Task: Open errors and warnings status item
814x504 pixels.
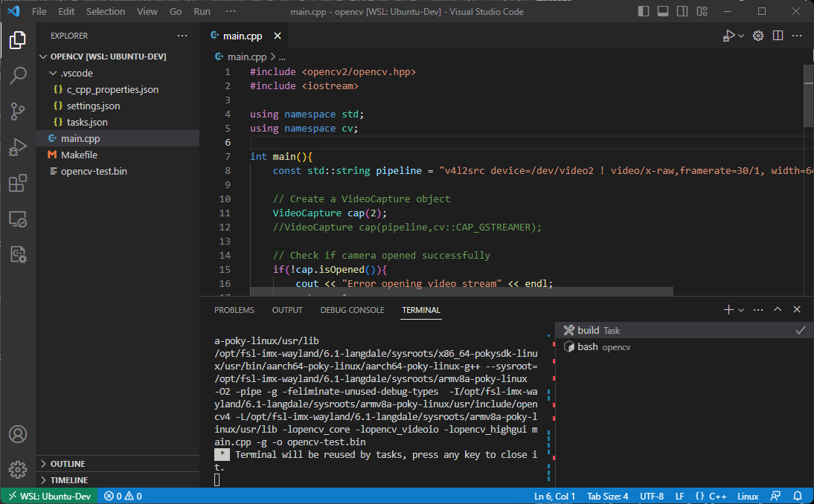Action: click(x=123, y=497)
